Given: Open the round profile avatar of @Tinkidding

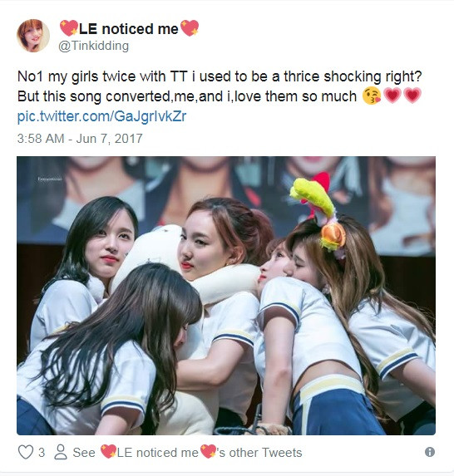Looking at the screenshot, I should [x=33, y=36].
